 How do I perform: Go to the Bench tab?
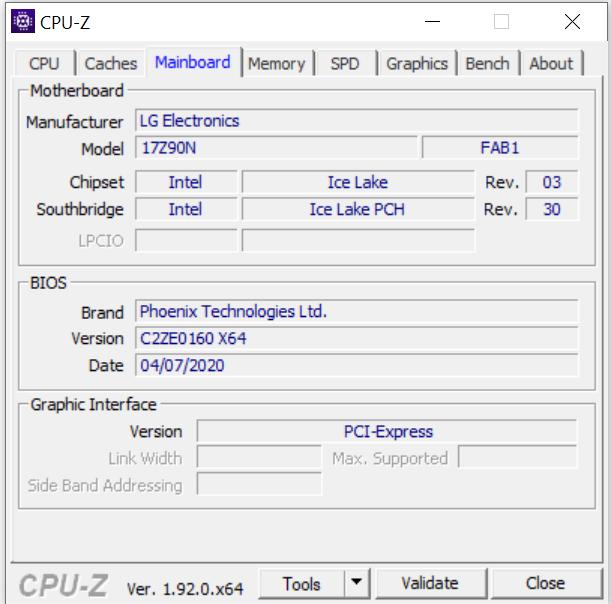coord(487,63)
